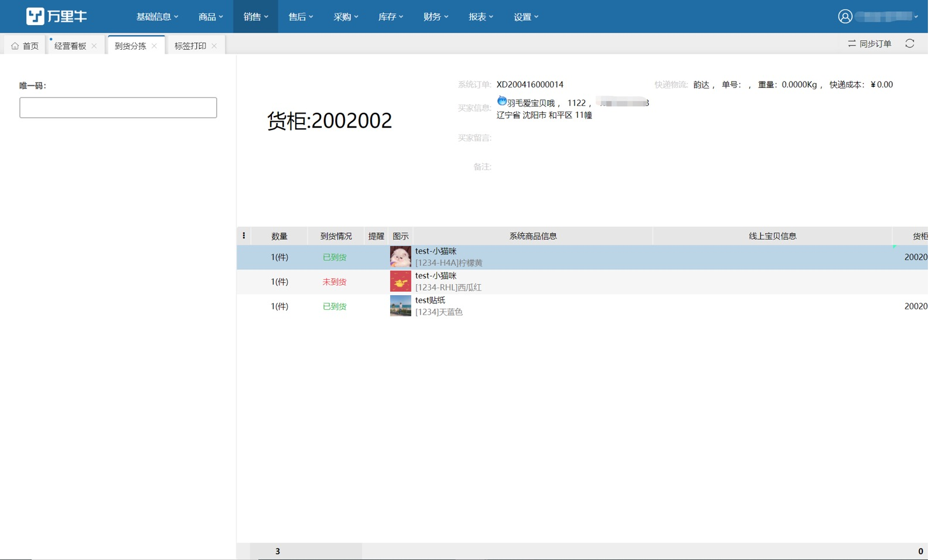949x560 pixels.
Task: Switch to the 经营看板 tab
Action: point(70,46)
